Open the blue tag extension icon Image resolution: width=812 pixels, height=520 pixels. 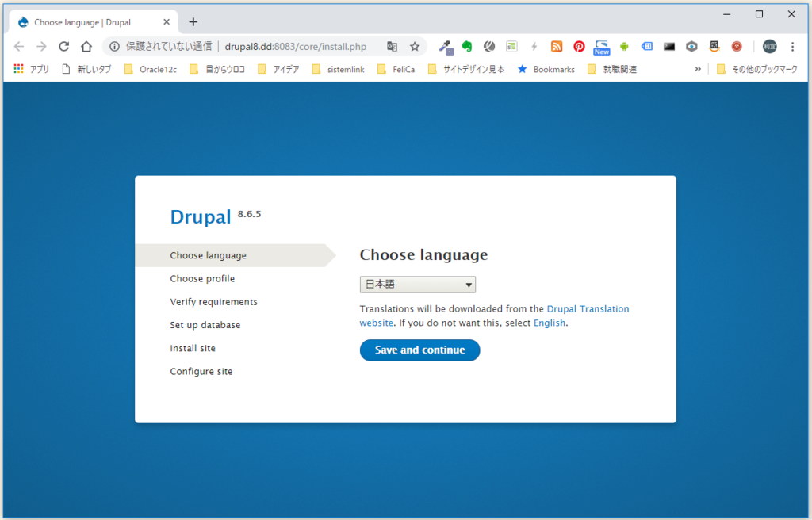click(x=647, y=47)
